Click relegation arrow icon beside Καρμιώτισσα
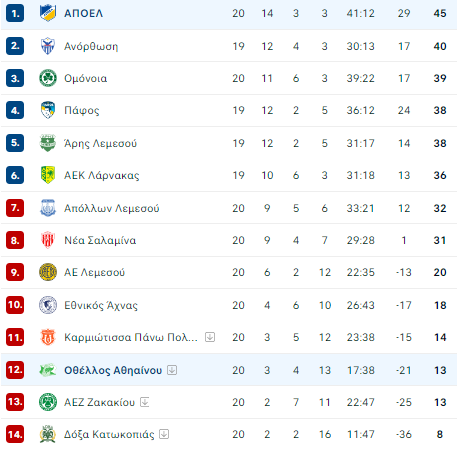Screen dimensions: 457x450 point(210,337)
